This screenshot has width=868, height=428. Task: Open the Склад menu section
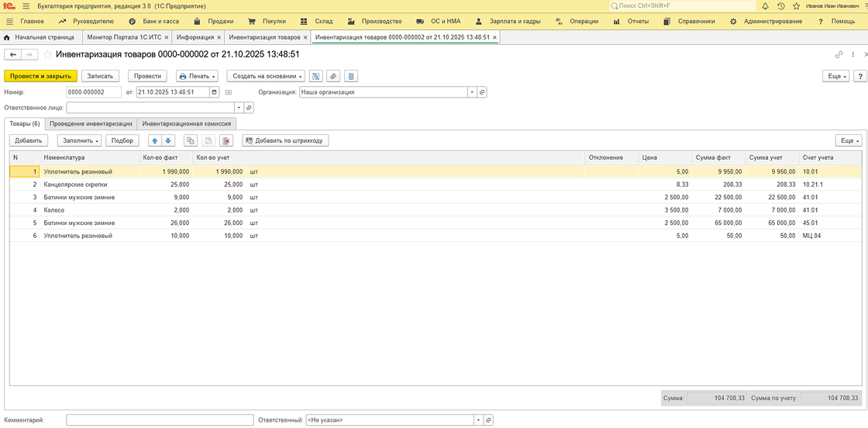(317, 21)
